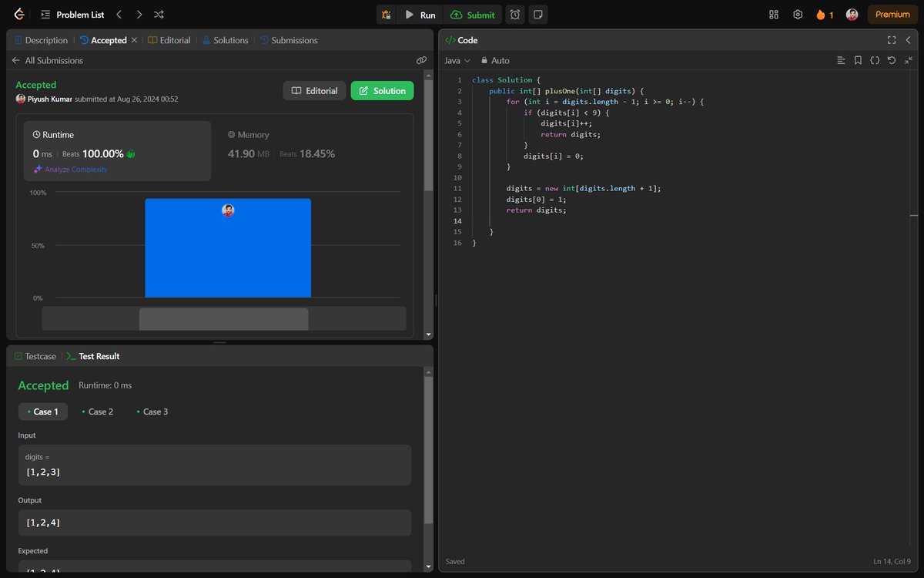Open the settings gear icon
Image resolution: width=924 pixels, height=578 pixels.
click(x=798, y=15)
